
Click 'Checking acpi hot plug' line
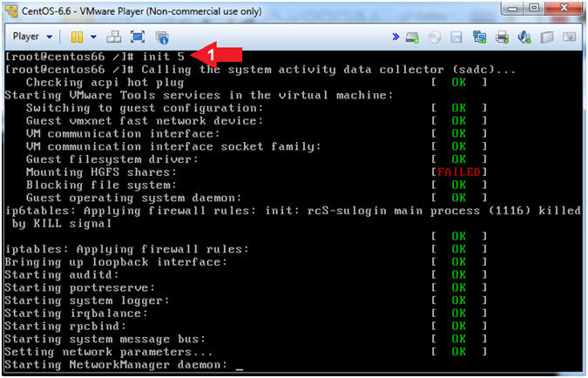105,83
